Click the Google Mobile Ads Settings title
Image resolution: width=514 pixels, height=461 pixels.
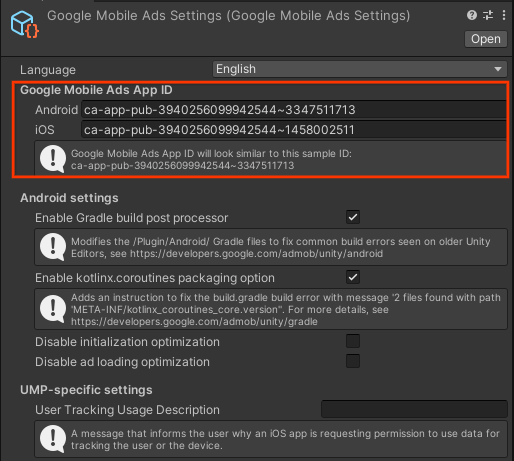(x=228, y=16)
